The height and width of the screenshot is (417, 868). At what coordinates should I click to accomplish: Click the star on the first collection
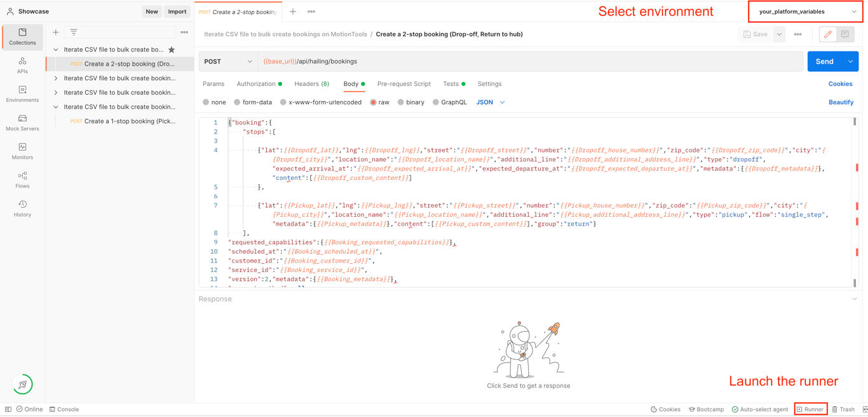coord(172,50)
